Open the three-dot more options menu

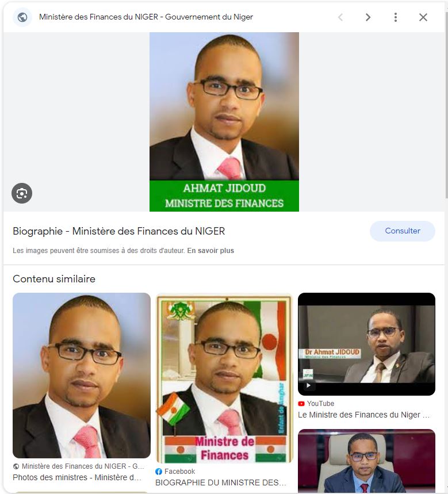(396, 17)
